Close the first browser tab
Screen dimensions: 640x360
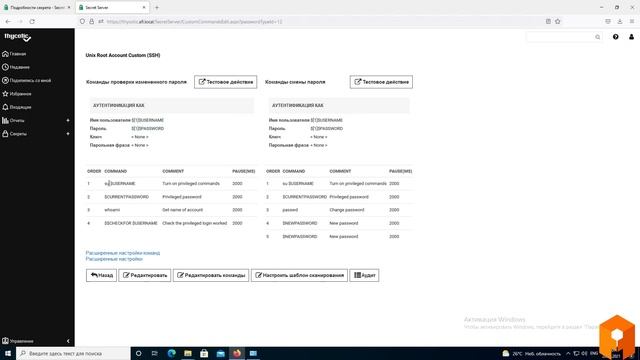[69, 7]
